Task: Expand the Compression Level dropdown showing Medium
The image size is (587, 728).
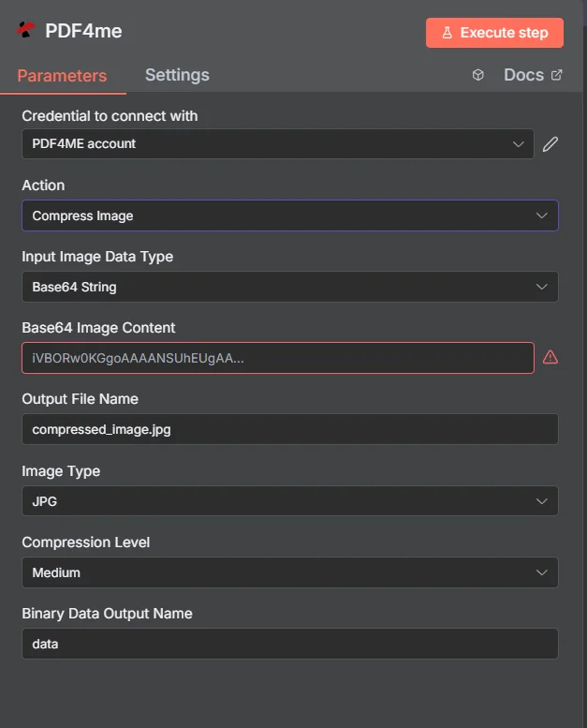Action: [x=290, y=572]
